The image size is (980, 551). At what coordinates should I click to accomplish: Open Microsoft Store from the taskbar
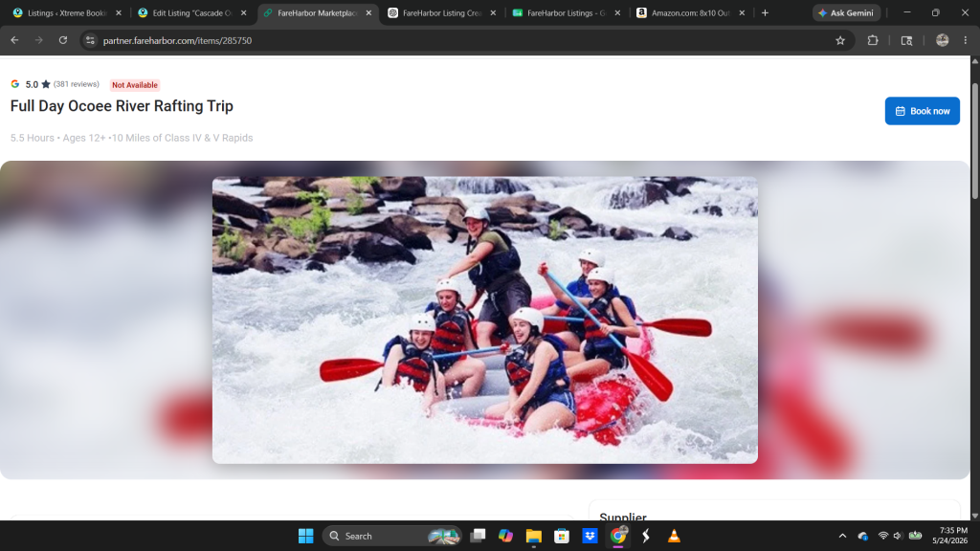click(561, 536)
